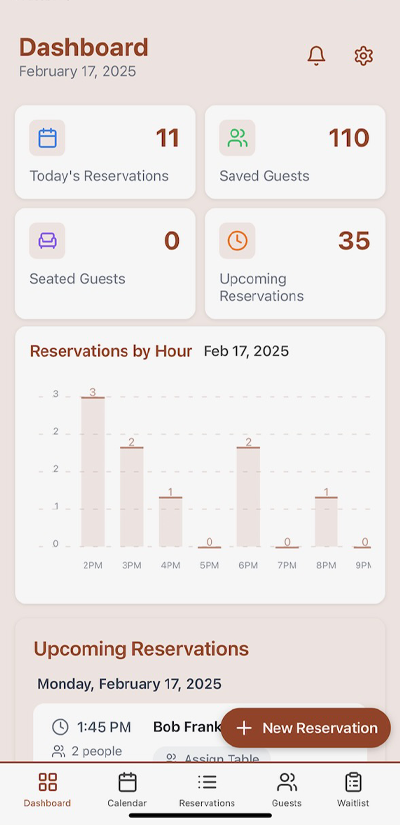Viewport: 400px width, 825px height.
Task: Select the 2PM bar in chart
Action: (93, 472)
